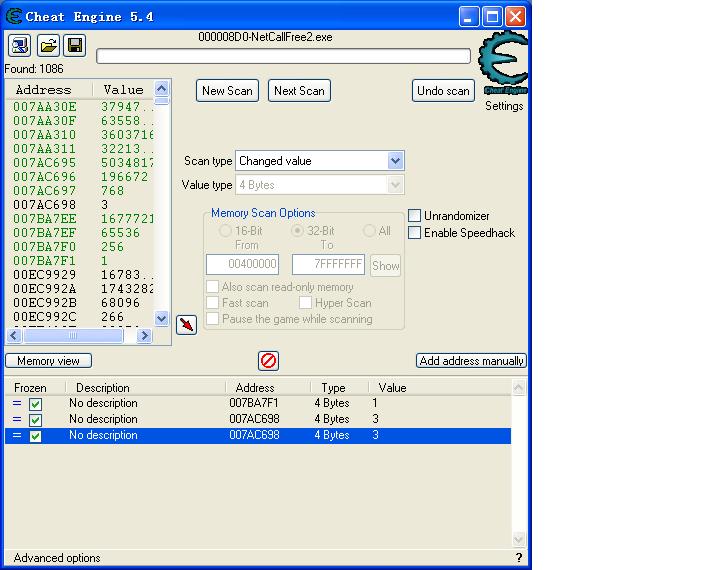Select found address 007BA7F1
The image size is (720, 570).
coord(45,260)
